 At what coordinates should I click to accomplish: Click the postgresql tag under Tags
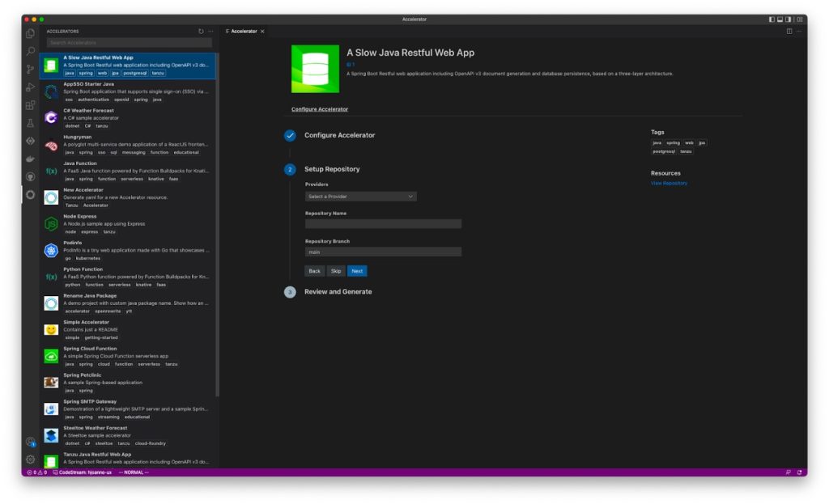coord(664,151)
